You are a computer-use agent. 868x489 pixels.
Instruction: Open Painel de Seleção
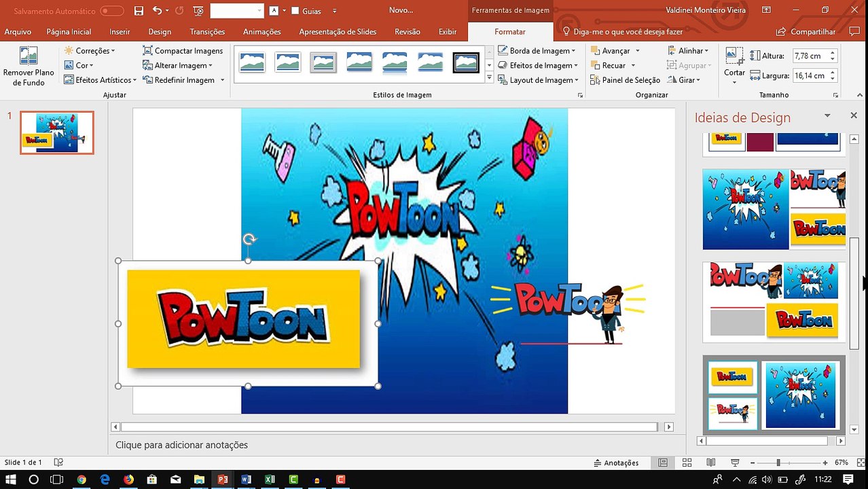626,80
